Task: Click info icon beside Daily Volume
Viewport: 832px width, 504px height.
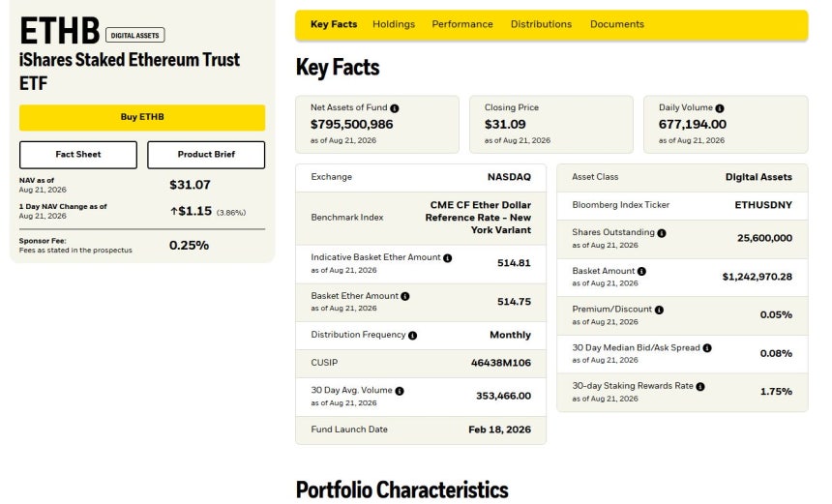Action: point(720,108)
